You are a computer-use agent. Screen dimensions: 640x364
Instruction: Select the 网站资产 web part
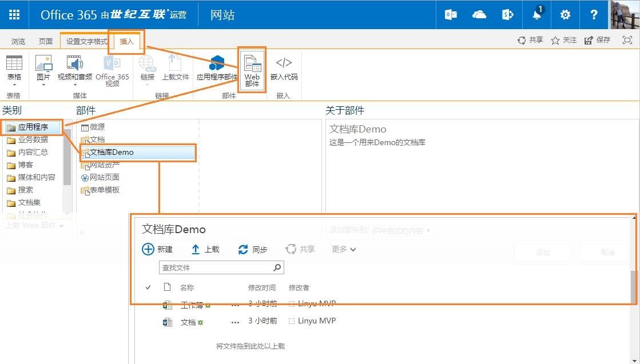pos(101,165)
